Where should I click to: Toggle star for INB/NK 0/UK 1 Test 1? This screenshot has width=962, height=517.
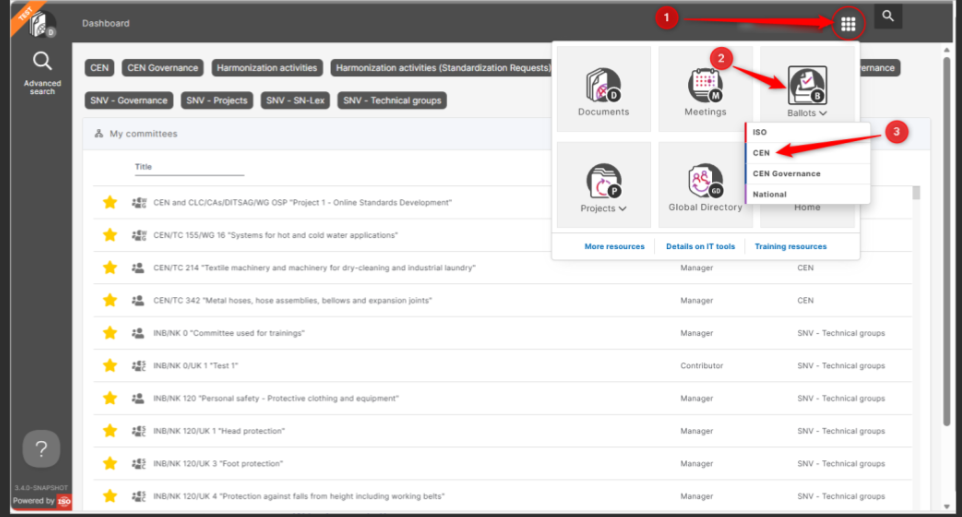(x=110, y=366)
